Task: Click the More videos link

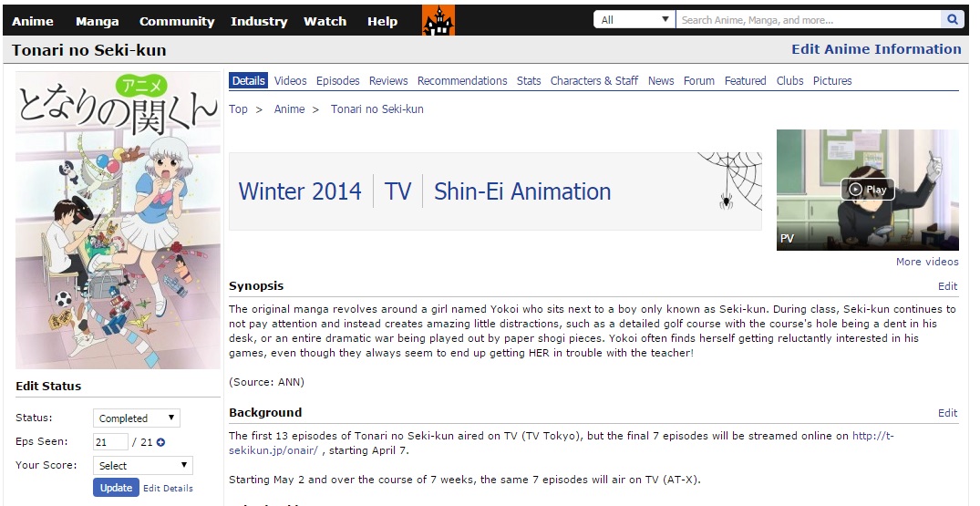Action: click(927, 262)
